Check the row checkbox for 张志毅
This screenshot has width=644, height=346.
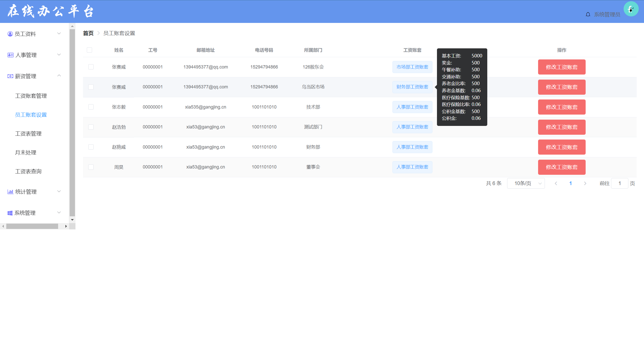click(x=91, y=107)
